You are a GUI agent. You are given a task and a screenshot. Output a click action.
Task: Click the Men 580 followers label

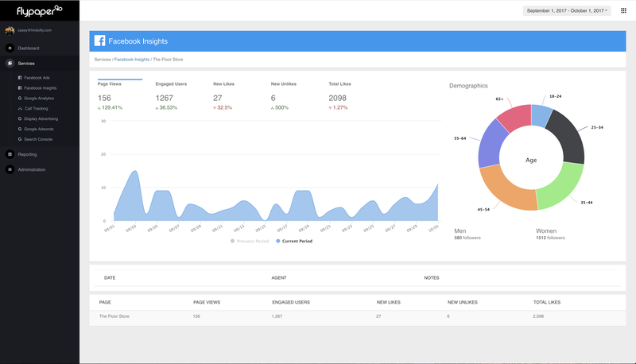click(467, 234)
